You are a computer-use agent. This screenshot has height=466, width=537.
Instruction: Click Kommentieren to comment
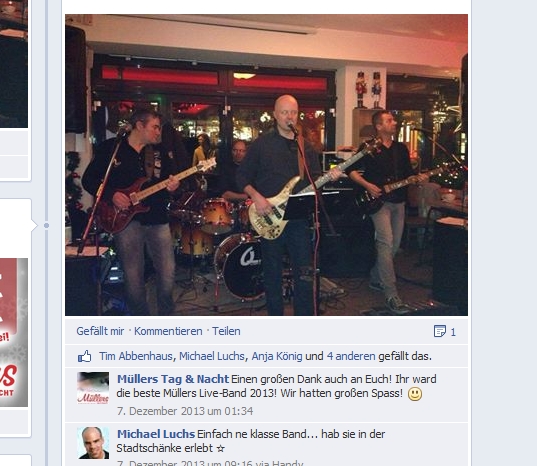click(168, 331)
